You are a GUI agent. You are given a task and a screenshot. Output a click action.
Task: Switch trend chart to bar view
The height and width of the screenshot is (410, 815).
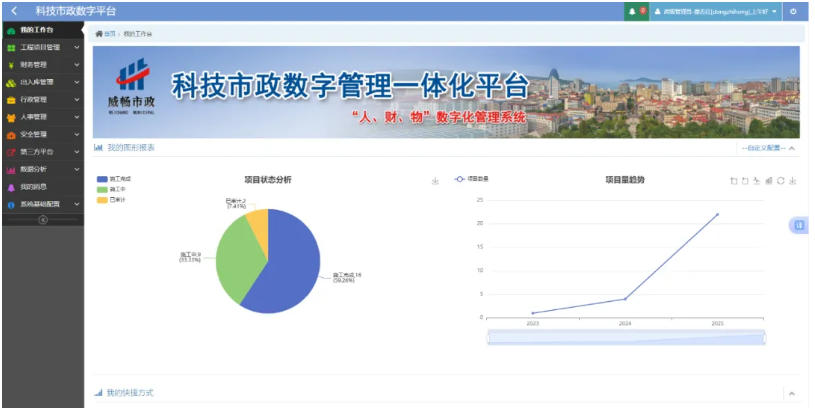tap(769, 181)
